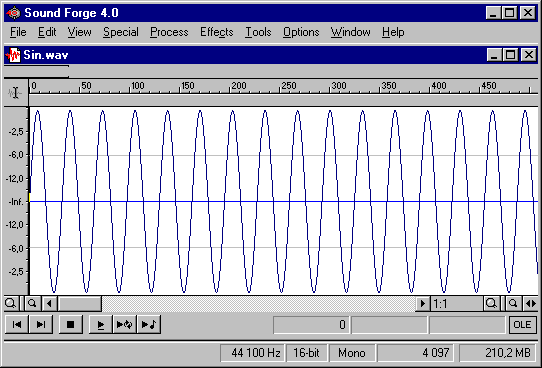Screen dimensions: 542x368
Task: Click the level zoom out magnifier icon
Action: point(32,304)
